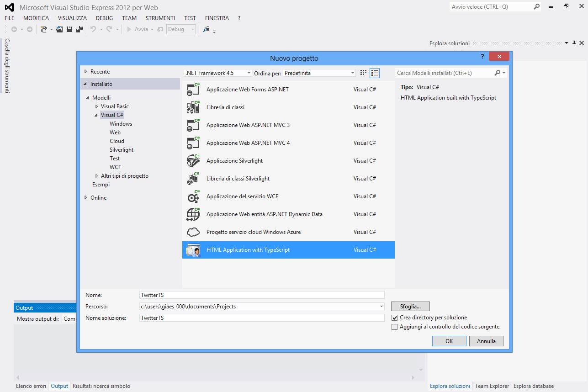Open the FILE menu
The width and height of the screenshot is (588, 392).
click(10, 18)
